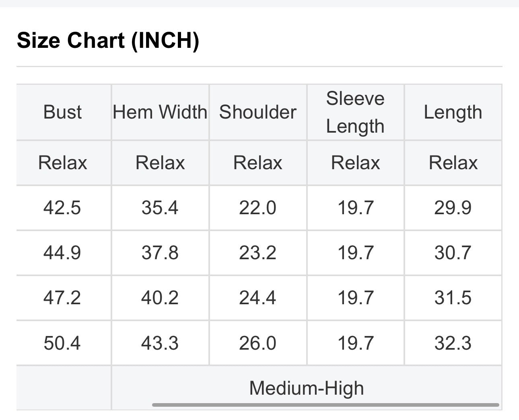
Task: Click the Sleeve Length column header
Action: 355,112
